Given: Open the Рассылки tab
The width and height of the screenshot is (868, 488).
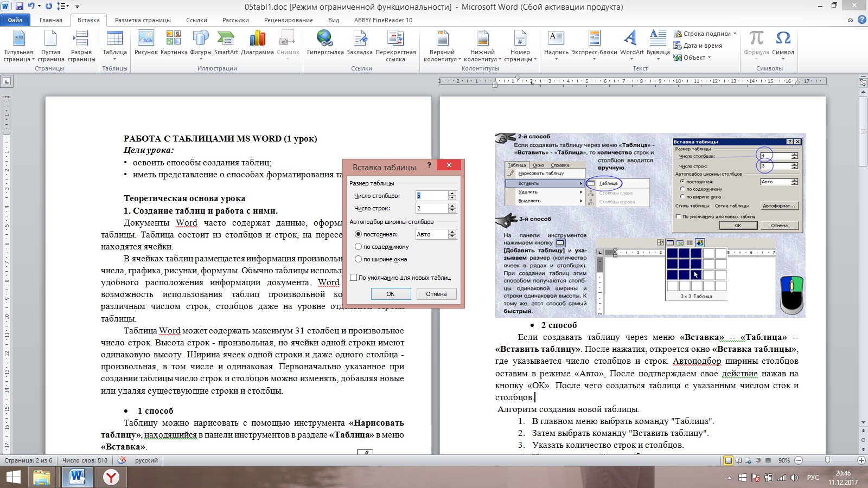Looking at the screenshot, I should point(235,20).
